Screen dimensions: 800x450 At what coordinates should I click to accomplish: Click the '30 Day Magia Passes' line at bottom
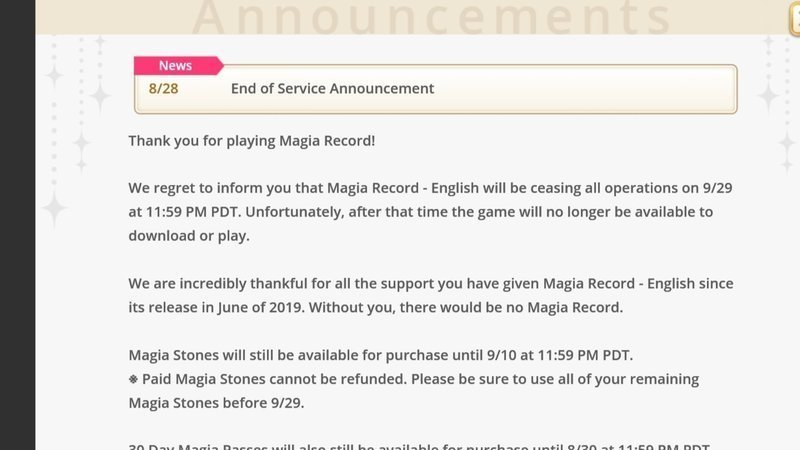pyautogui.click(x=419, y=446)
